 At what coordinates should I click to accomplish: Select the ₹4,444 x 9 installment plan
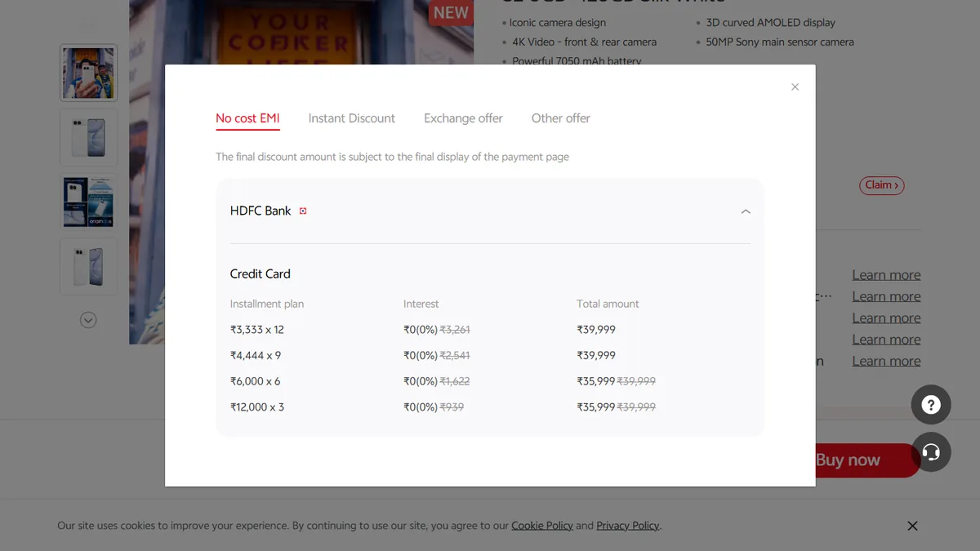(x=256, y=356)
